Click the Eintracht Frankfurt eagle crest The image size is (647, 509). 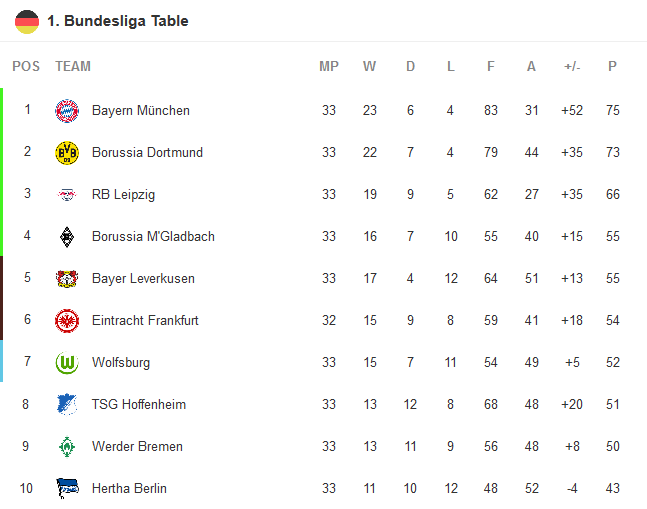point(67,321)
